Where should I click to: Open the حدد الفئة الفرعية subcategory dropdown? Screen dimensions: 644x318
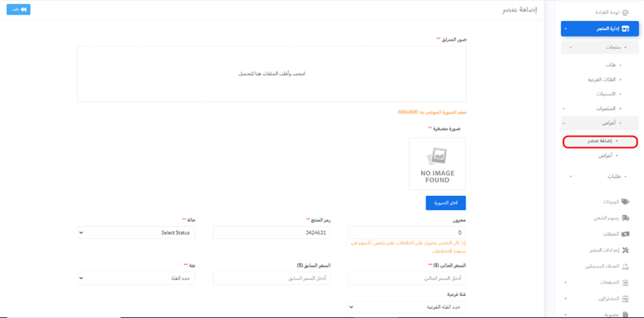click(407, 307)
